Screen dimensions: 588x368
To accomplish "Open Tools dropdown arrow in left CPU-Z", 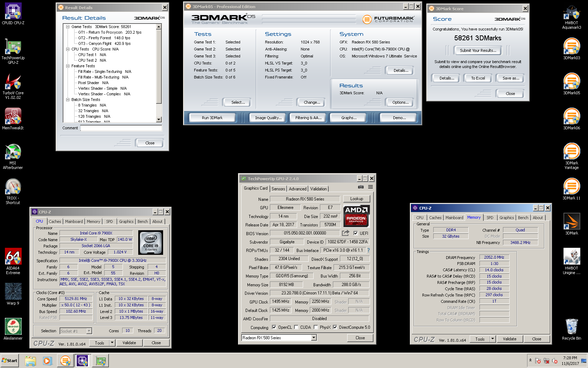I will coord(112,343).
